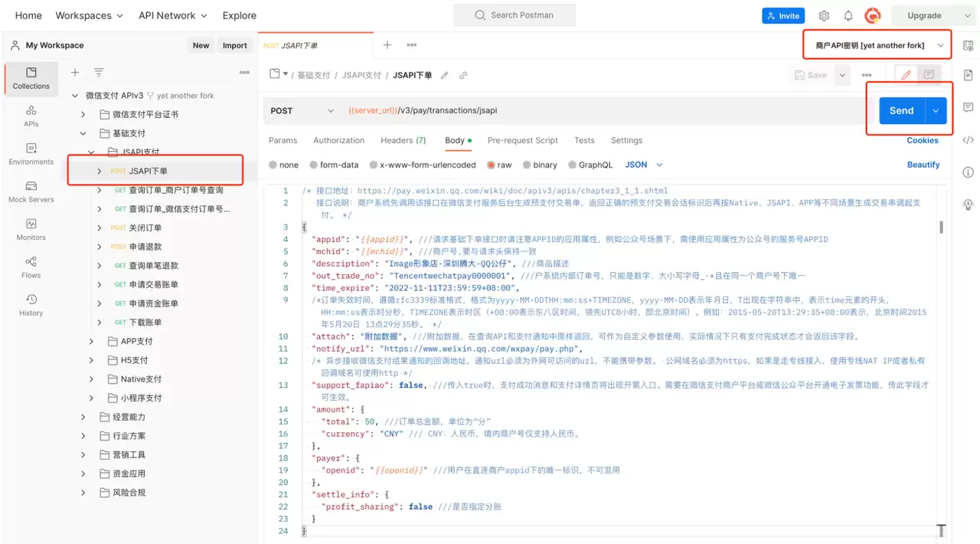This screenshot has width=980, height=544.
Task: Open code snippet icon in right sidebar
Action: click(x=969, y=139)
